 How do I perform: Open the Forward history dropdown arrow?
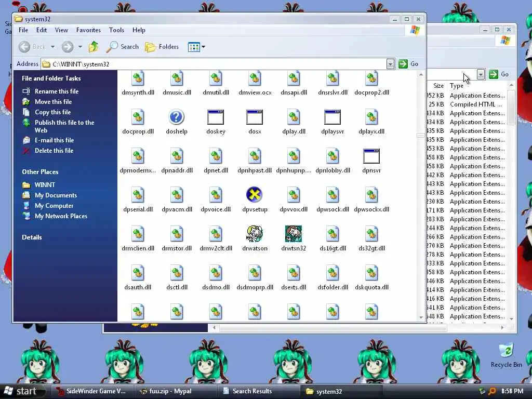coord(80,47)
